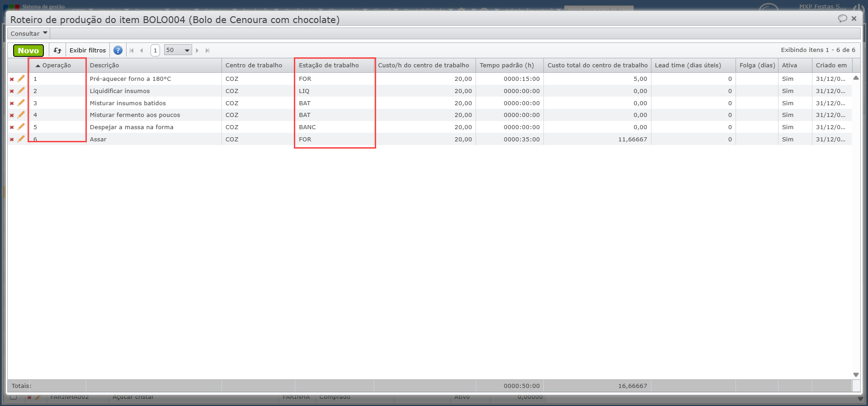Edit the Misturar insumos batidos operation
Screen dimensions: 868x406
tap(21, 103)
